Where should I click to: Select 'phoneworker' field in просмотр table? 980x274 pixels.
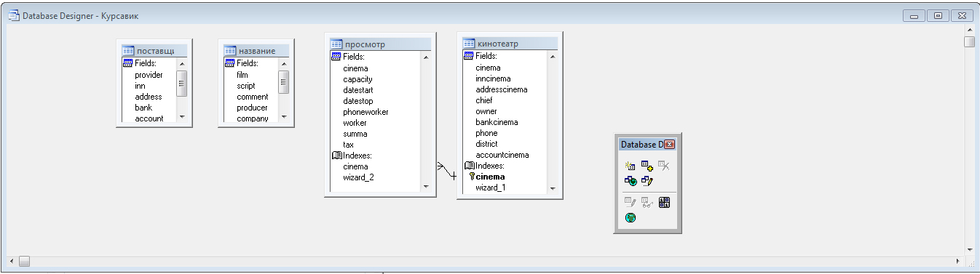[x=365, y=112]
